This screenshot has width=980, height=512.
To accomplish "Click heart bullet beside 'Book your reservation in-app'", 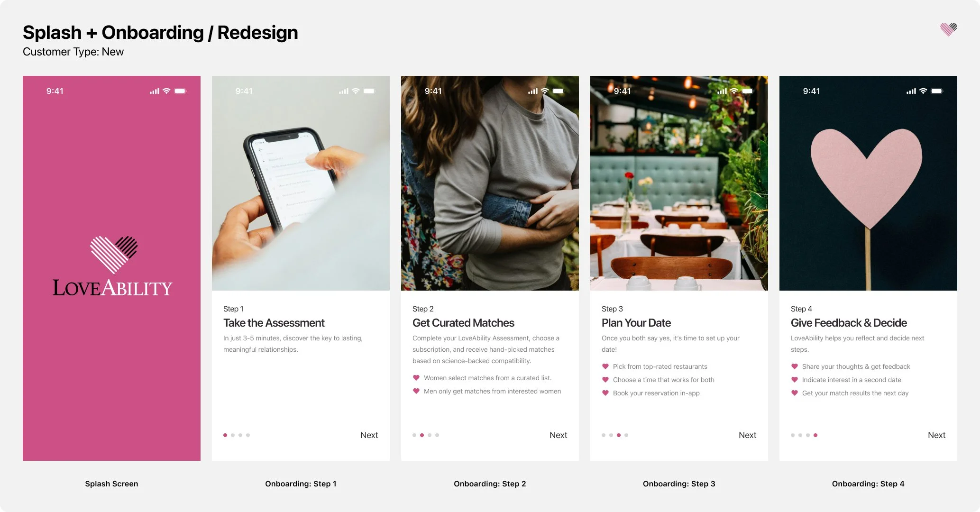I will [605, 393].
